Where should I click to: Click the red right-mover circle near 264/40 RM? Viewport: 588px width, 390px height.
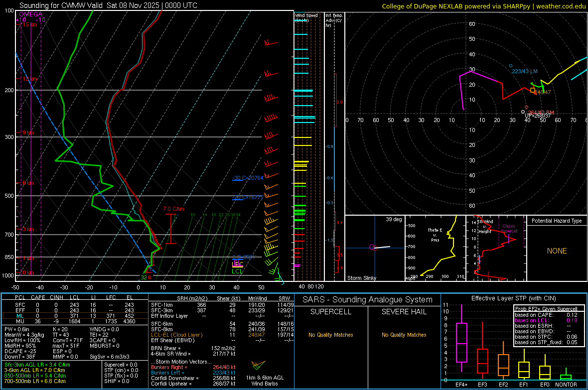click(x=527, y=107)
